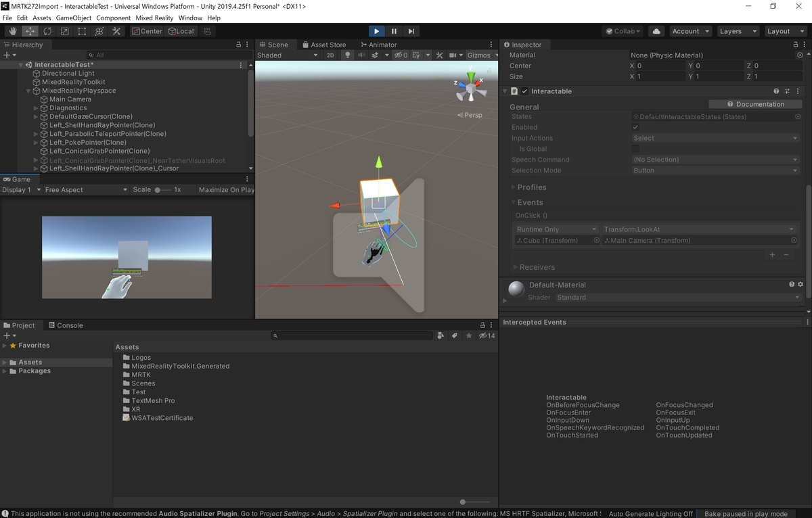
Task: Open scene camera settings icon
Action: (x=454, y=55)
